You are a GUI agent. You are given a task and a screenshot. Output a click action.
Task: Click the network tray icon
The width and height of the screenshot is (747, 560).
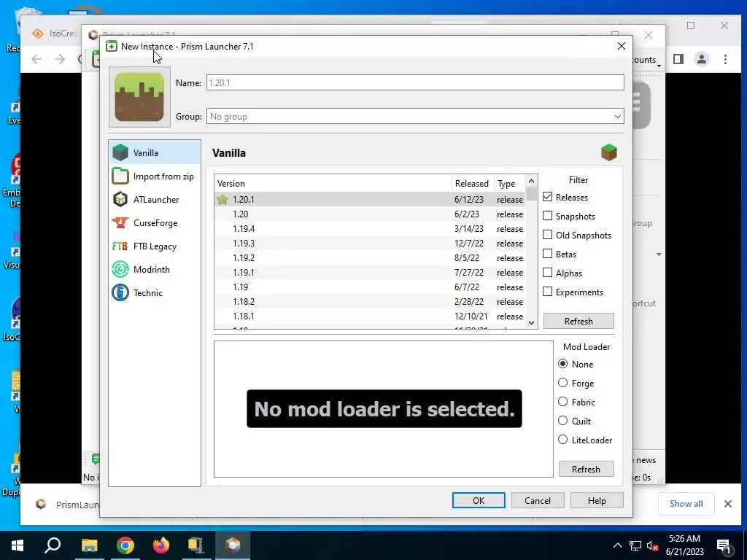(635, 545)
